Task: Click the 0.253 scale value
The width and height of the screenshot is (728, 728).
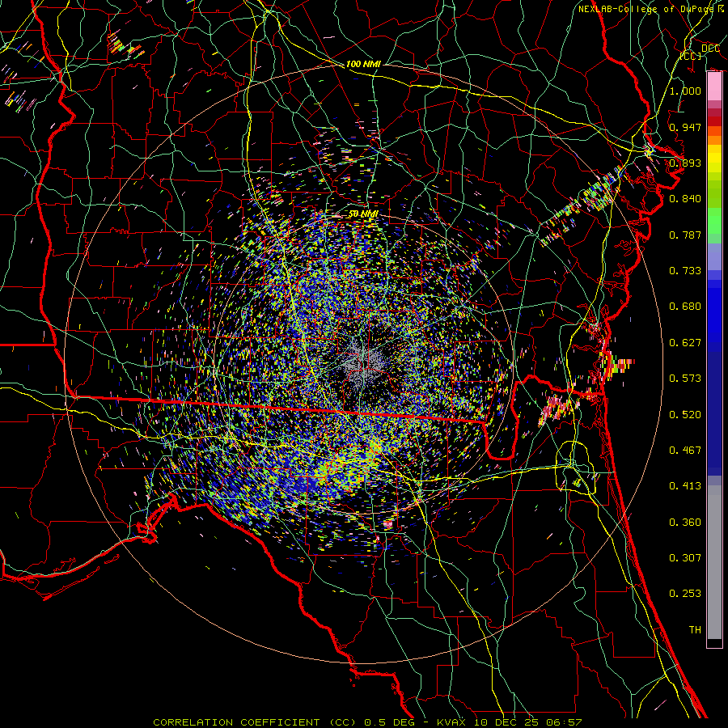Action: point(685,594)
